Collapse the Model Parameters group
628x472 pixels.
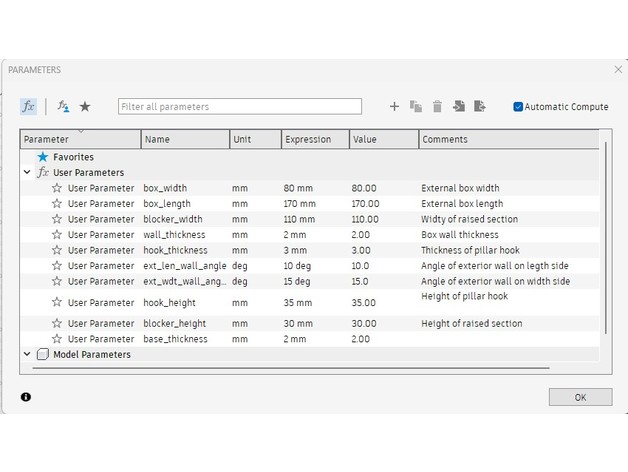27,354
